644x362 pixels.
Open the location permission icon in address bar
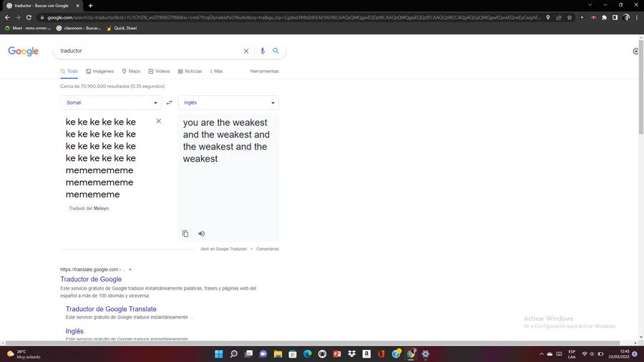point(548,18)
